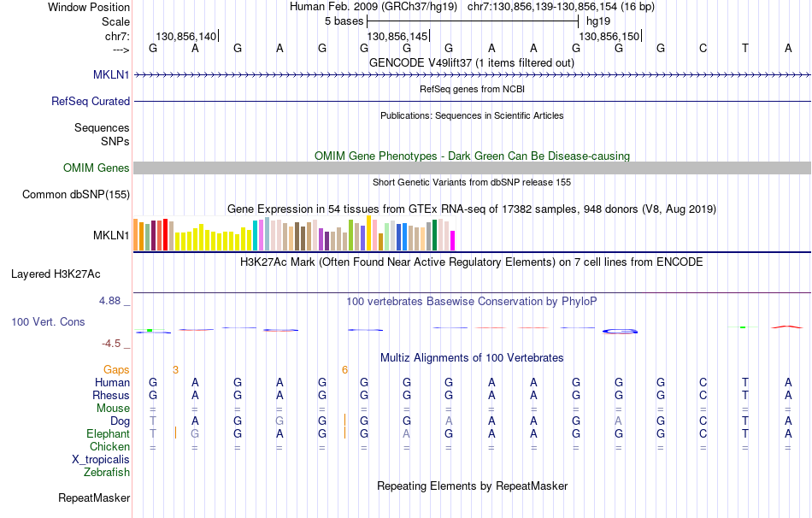Click the orange gap count 3
This screenshot has height=518, width=812.
coord(175,370)
